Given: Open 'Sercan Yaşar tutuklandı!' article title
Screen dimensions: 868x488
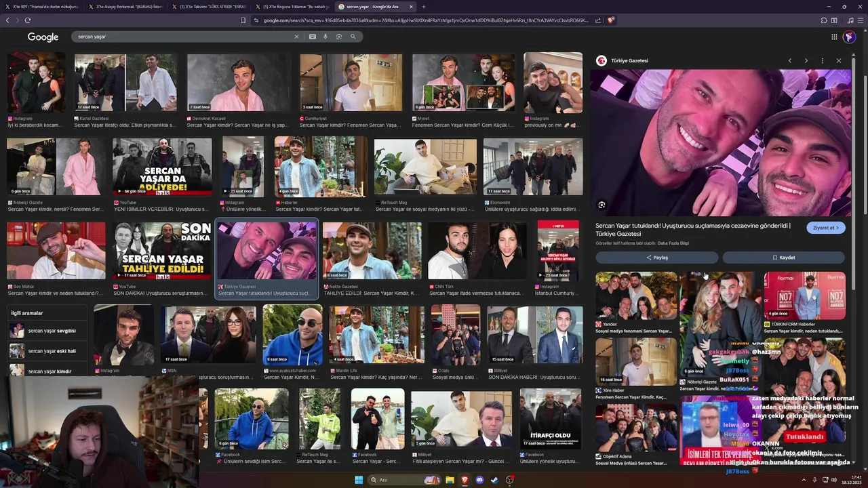Looking at the screenshot, I should point(693,229).
